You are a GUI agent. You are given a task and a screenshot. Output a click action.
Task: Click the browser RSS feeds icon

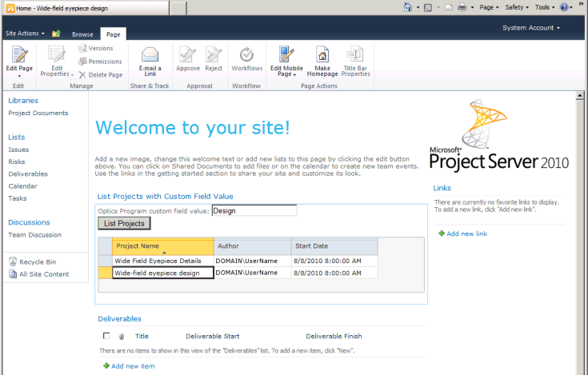pos(428,7)
